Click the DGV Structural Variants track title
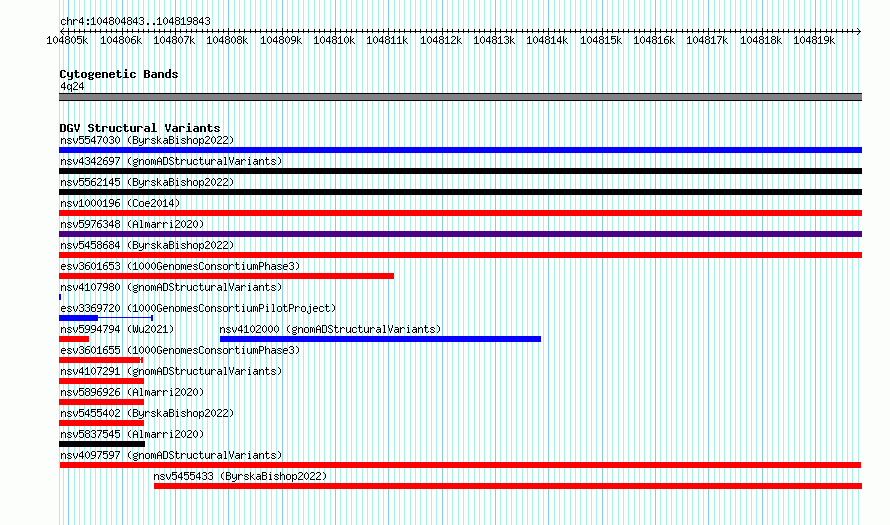Screen dimensions: 890x525 point(140,128)
